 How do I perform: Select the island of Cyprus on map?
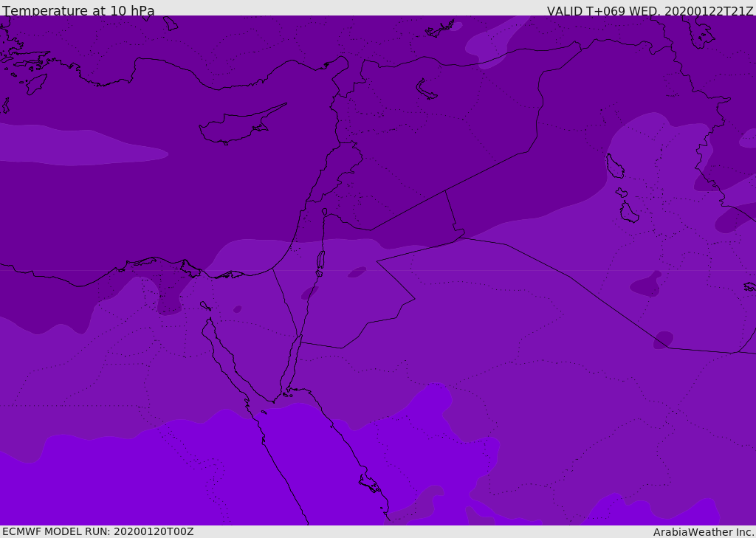233,127
